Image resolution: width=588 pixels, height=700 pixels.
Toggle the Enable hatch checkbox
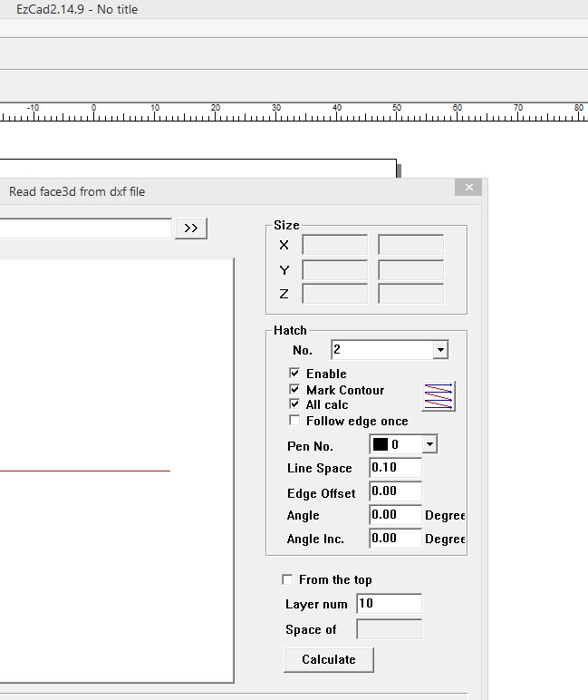click(x=294, y=374)
